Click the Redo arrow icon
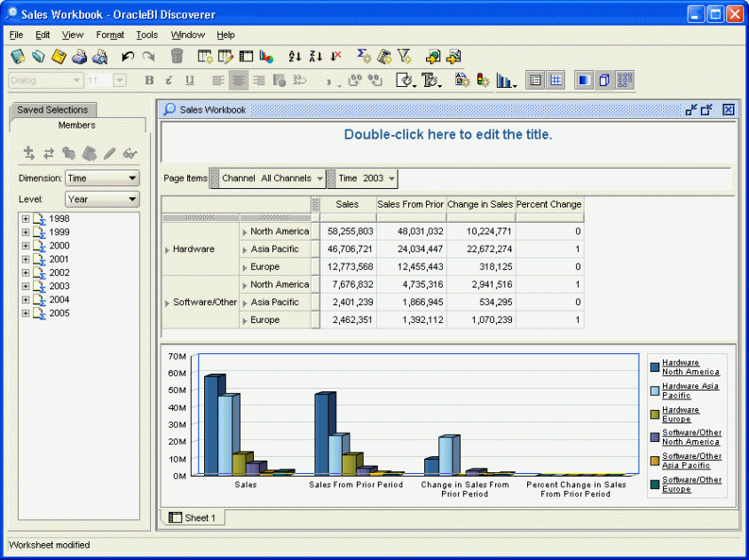 pos(148,57)
